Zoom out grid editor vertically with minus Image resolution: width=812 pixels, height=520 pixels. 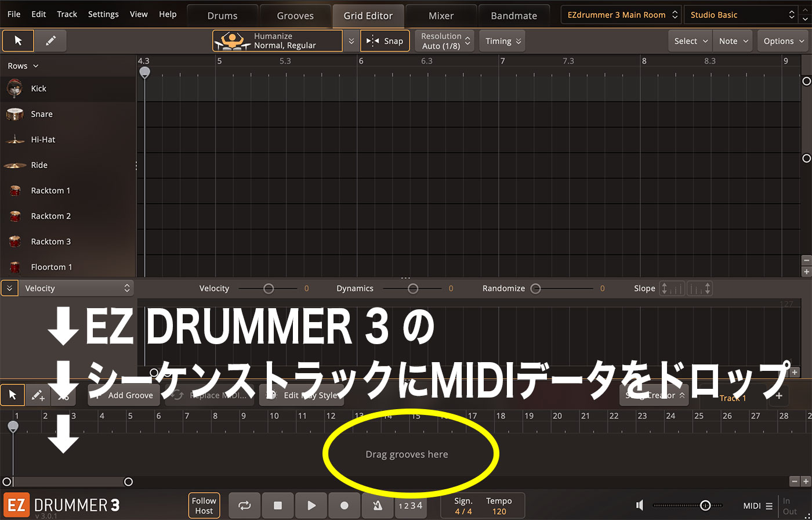(x=806, y=261)
